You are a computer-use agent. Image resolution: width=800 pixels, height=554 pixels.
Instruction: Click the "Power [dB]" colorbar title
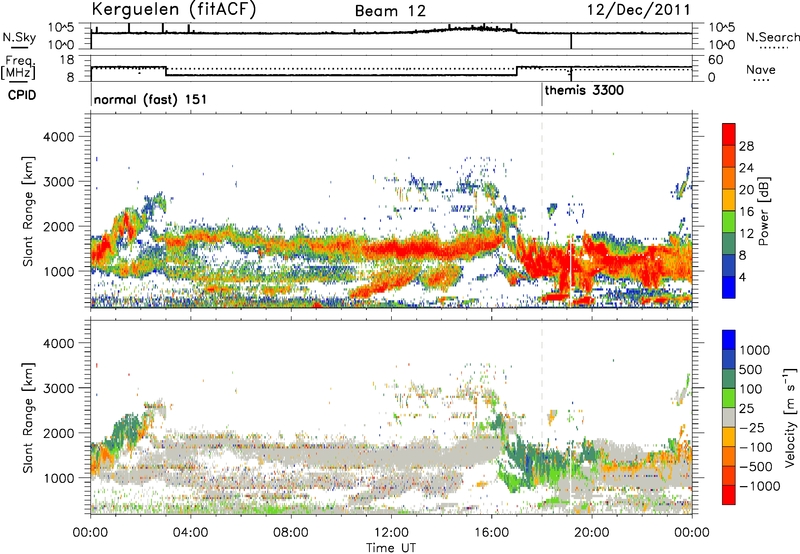tap(763, 211)
